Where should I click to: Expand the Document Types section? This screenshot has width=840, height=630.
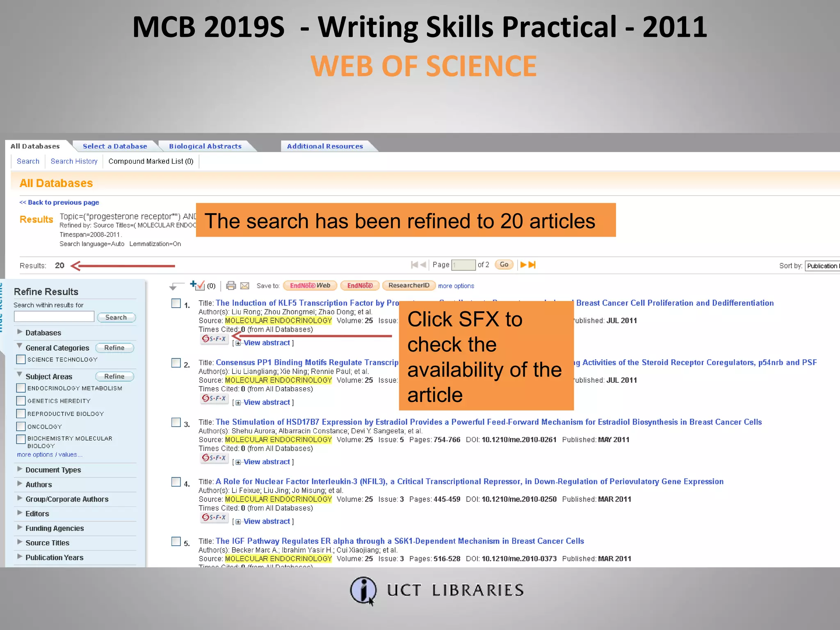tap(20, 469)
